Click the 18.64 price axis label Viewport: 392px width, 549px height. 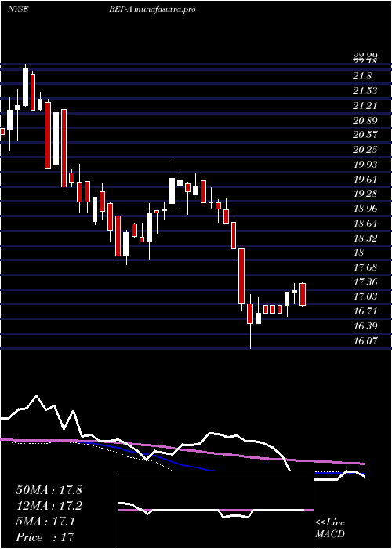365,224
